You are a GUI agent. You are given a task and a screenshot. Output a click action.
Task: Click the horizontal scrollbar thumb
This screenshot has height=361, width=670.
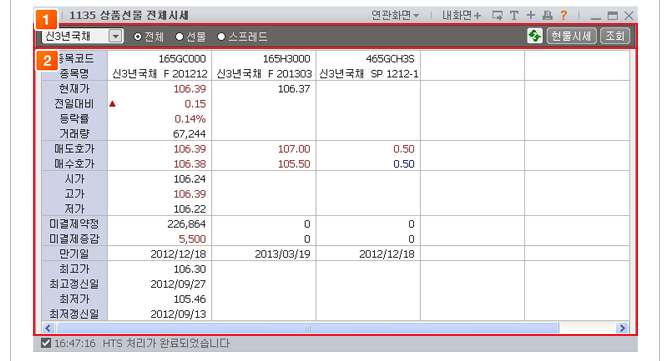pyautogui.click(x=307, y=328)
